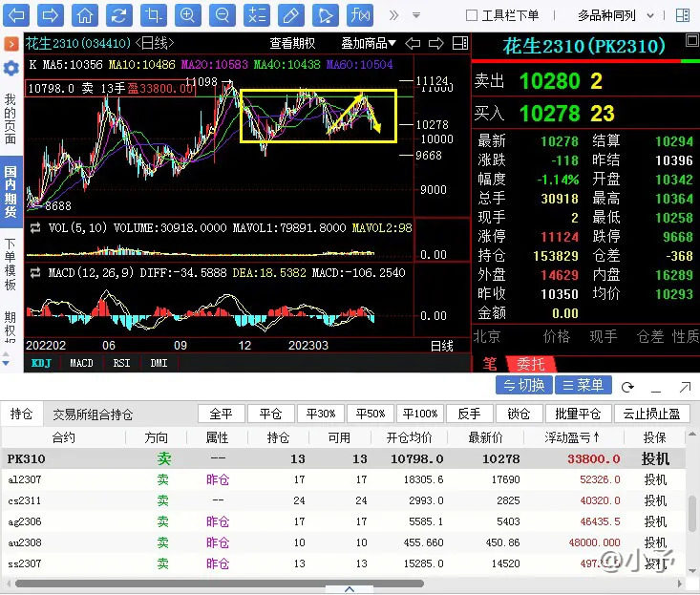The height and width of the screenshot is (595, 700).
Task: Click the 平100% button
Action: click(420, 414)
